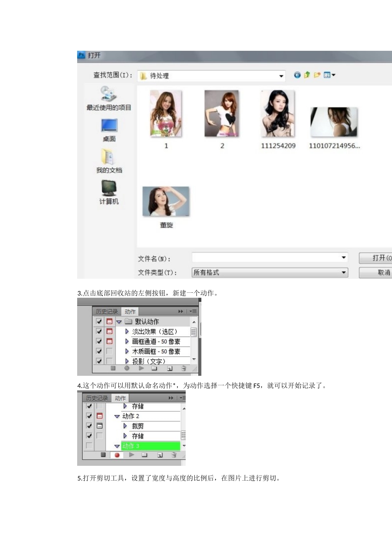Open the 文件类型 format dropdown
The height and width of the screenshot is (555, 392).
point(343,273)
